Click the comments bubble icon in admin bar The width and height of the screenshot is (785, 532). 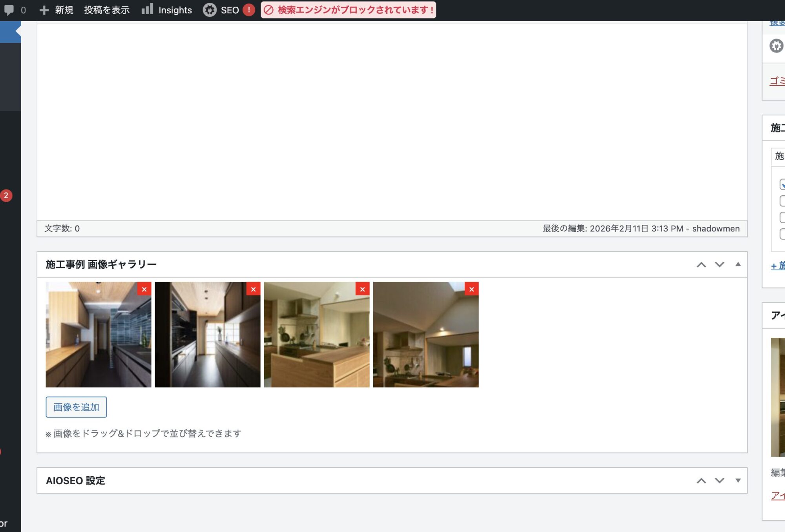pyautogui.click(x=9, y=10)
